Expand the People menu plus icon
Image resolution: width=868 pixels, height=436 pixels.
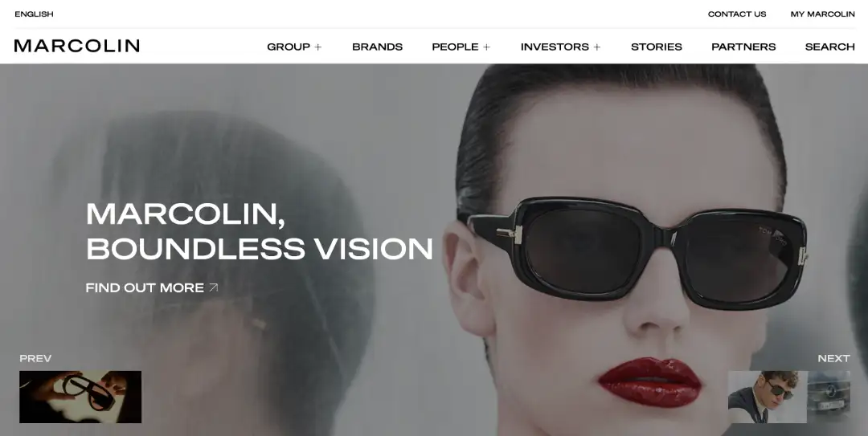pyautogui.click(x=486, y=47)
